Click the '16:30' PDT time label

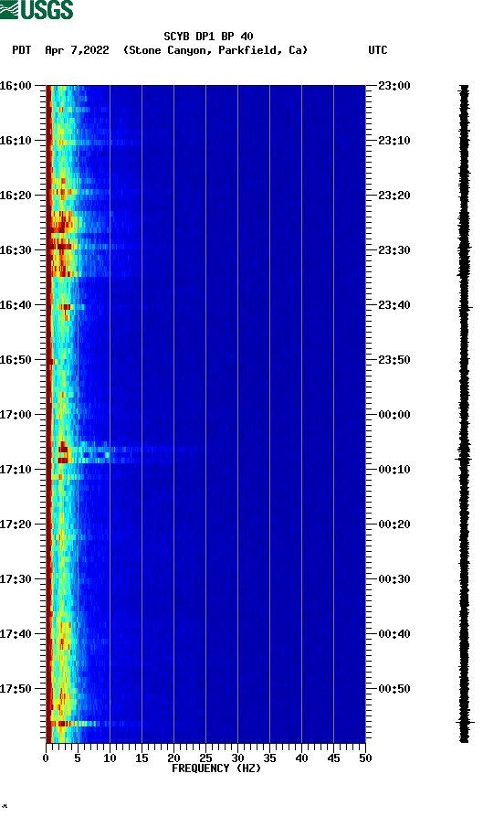coord(16,249)
